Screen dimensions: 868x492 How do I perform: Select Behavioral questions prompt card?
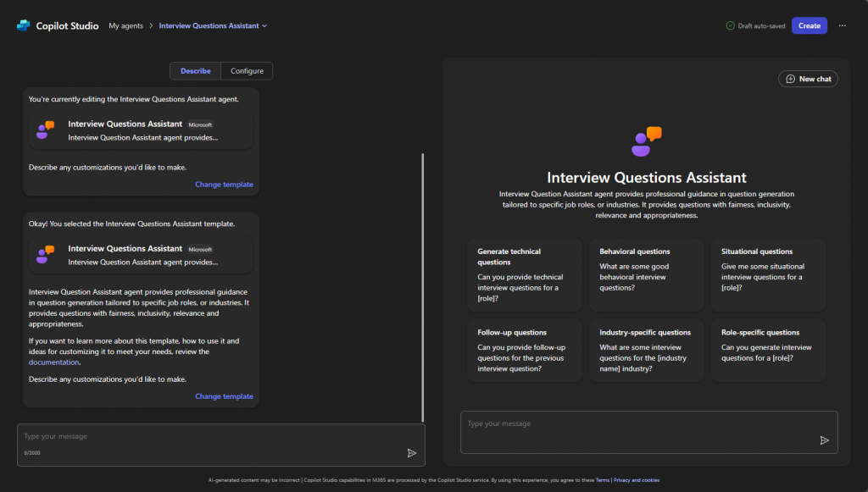point(646,274)
